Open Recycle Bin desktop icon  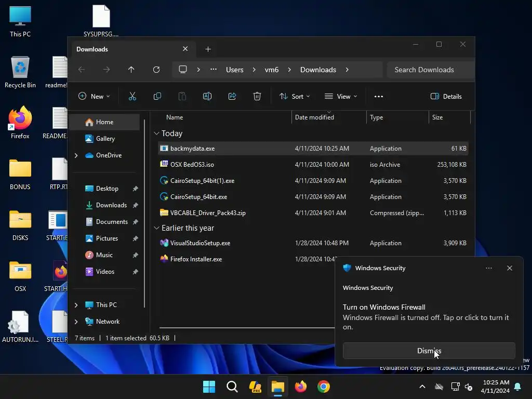click(20, 72)
